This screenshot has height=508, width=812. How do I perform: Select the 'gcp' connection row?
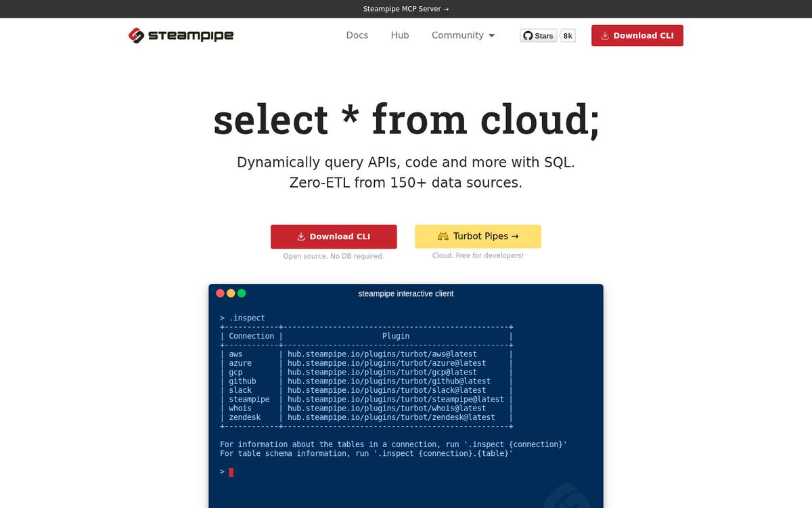click(x=366, y=372)
